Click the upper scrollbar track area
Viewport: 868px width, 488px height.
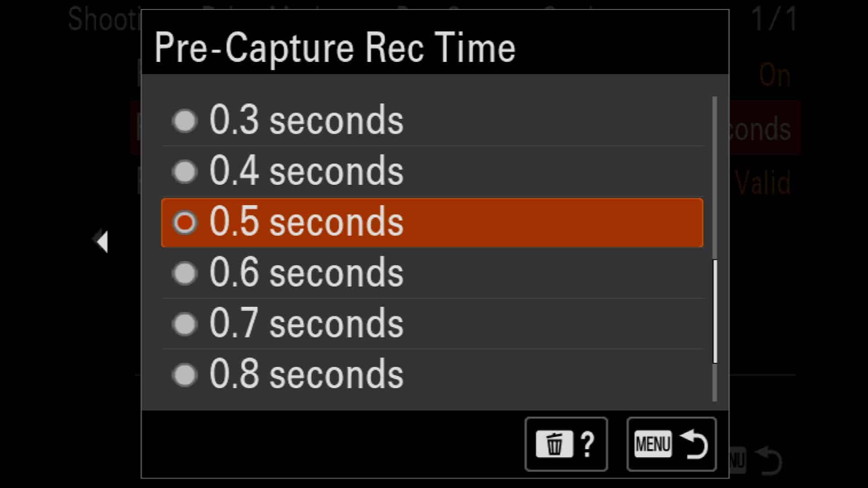(x=715, y=178)
